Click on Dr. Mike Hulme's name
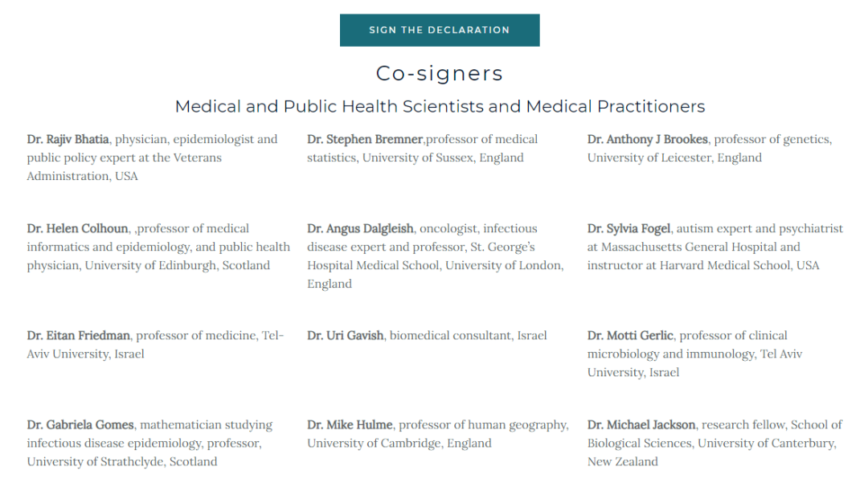This screenshot has width=868, height=487. tap(350, 424)
